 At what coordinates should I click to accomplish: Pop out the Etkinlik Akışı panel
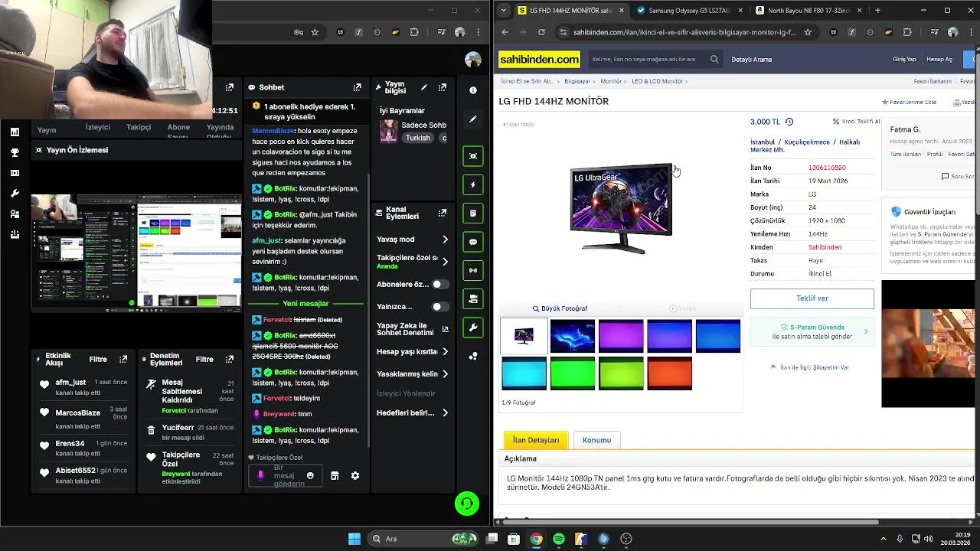click(x=123, y=359)
